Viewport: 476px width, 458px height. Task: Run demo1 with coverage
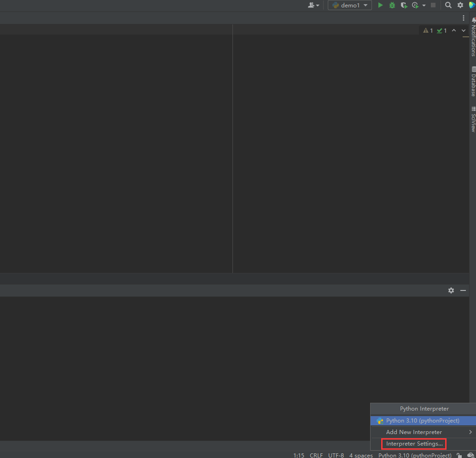pos(404,5)
